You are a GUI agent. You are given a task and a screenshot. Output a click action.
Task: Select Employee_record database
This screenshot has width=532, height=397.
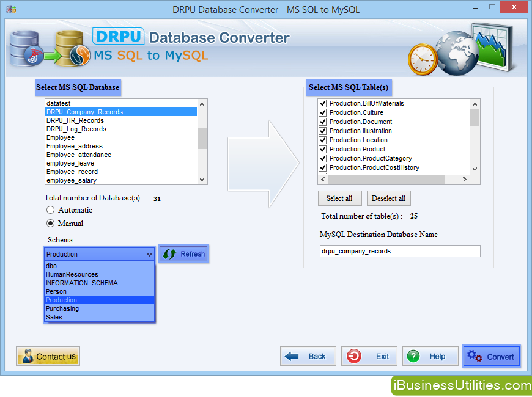pos(121,172)
